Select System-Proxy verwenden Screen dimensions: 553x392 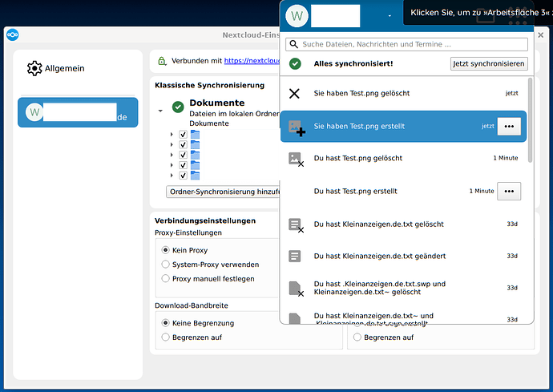point(165,265)
